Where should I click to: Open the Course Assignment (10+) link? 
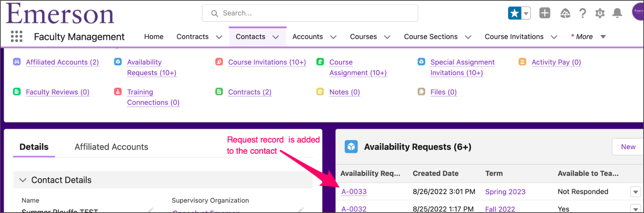[358, 67]
